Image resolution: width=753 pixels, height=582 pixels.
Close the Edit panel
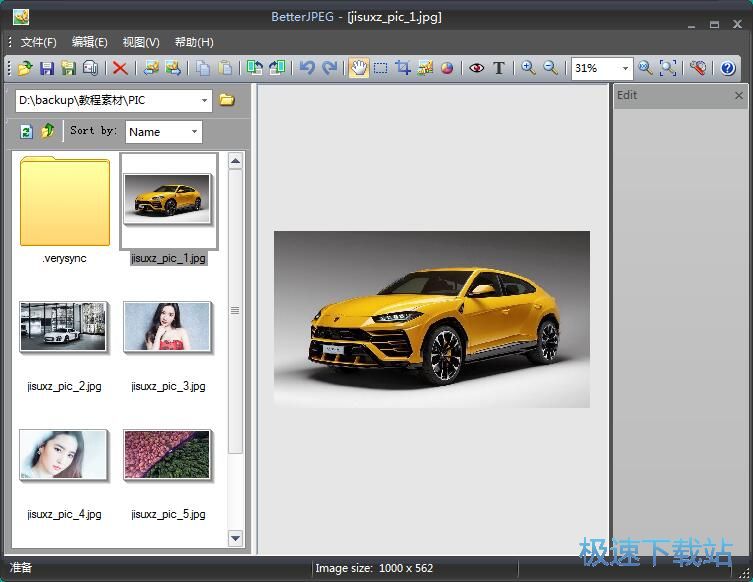pos(739,95)
